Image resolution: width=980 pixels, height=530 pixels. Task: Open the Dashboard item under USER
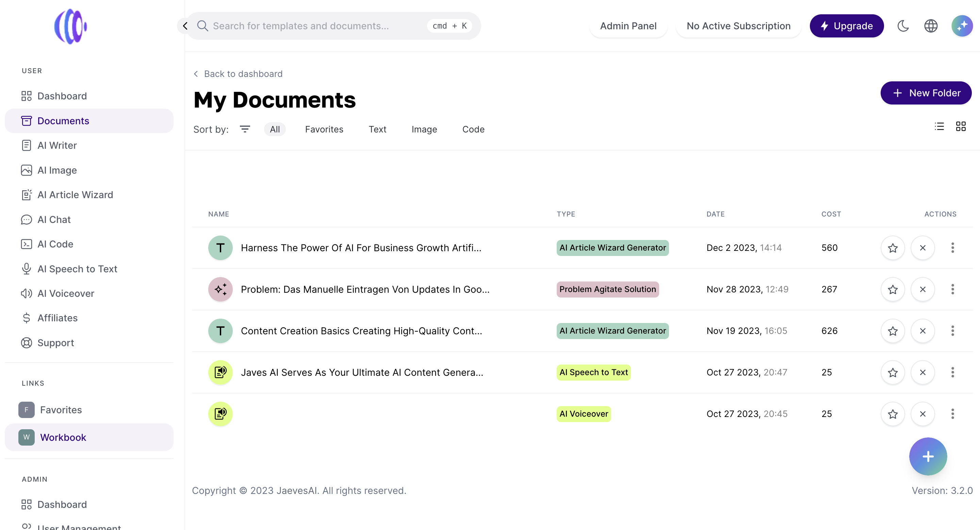tap(89, 96)
